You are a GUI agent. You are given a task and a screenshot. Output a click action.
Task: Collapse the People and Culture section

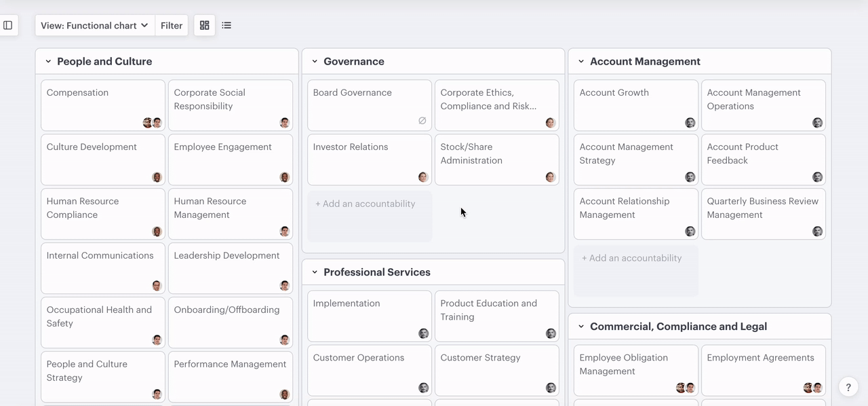coord(48,62)
